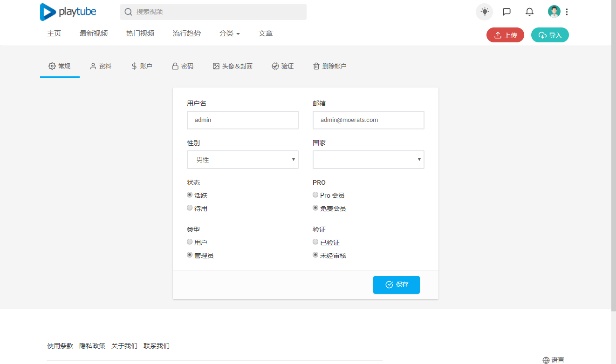Open the messages chat icon
Viewport: 616px width, 364px height.
[x=506, y=12]
